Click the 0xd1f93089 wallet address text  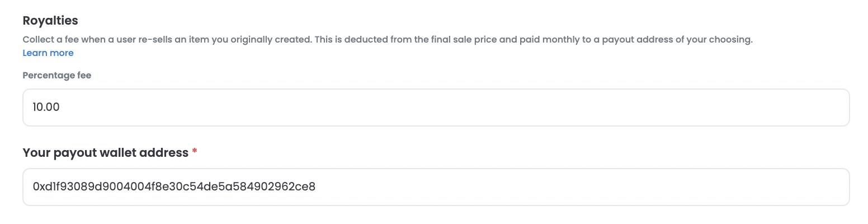tap(174, 187)
